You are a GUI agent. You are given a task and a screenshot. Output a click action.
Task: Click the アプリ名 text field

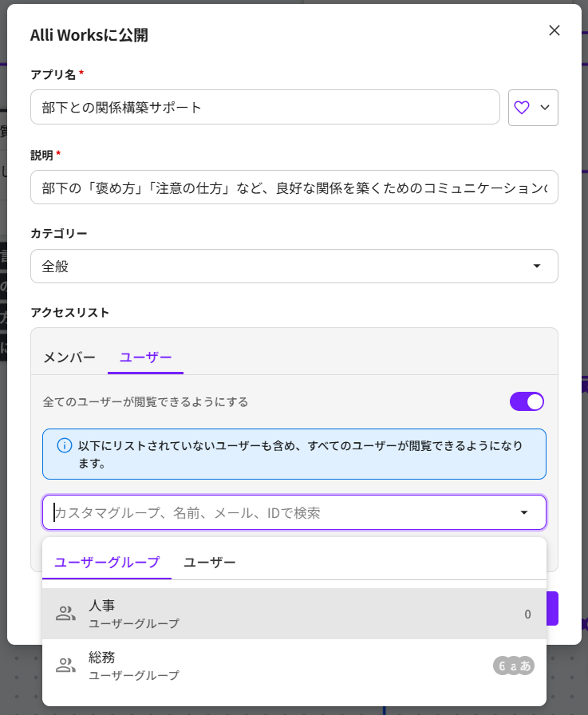pyautogui.click(x=265, y=108)
